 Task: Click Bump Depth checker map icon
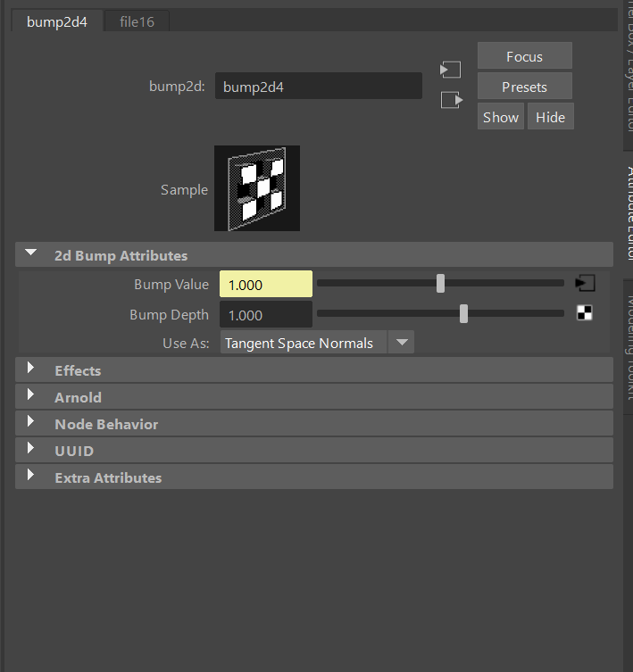[x=585, y=313]
